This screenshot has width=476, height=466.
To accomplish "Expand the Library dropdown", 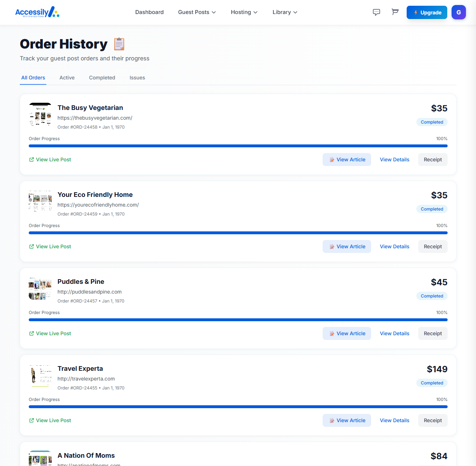I will pos(285,12).
